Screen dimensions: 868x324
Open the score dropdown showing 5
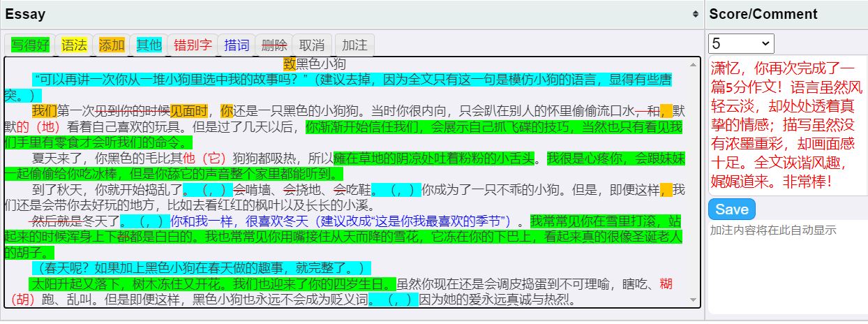tap(741, 44)
